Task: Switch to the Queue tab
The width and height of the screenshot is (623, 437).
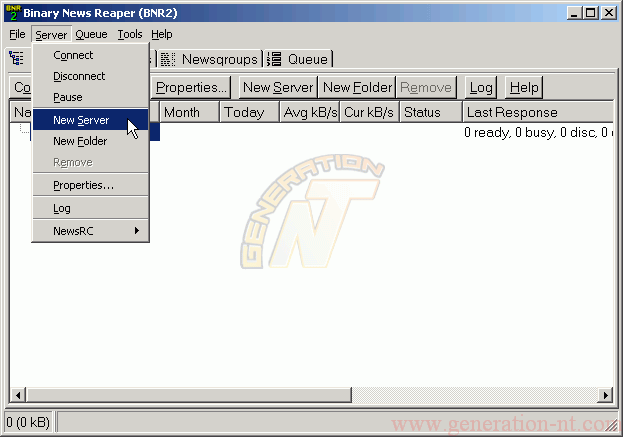Action: [298, 59]
